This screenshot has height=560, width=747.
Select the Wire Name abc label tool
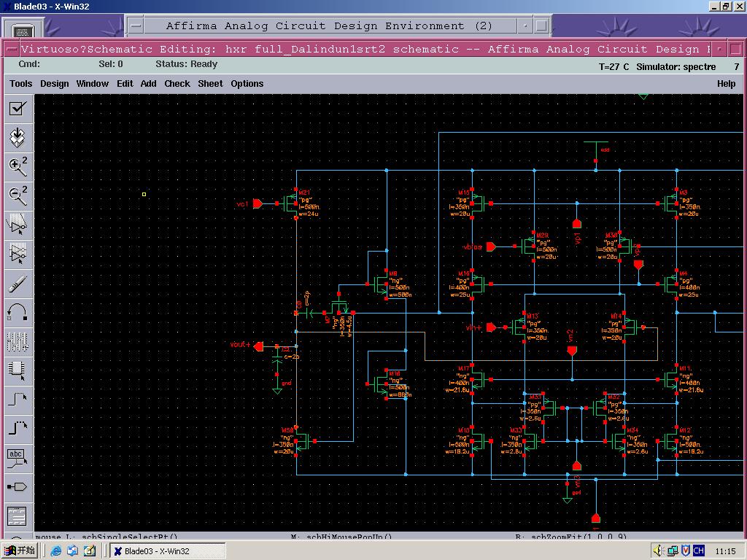[x=18, y=458]
